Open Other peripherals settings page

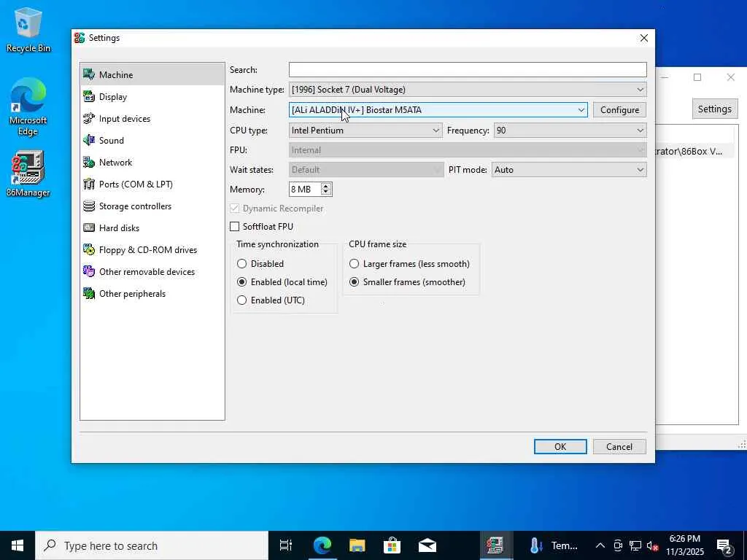tap(152, 293)
